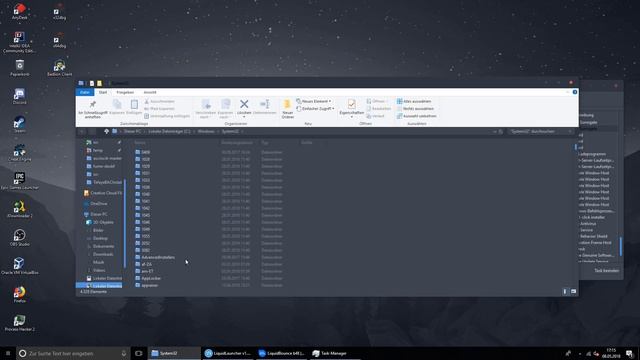Viewport: 640px width, 360px height.
Task: Click the Umbenennen rename icon
Action: tap(264, 104)
